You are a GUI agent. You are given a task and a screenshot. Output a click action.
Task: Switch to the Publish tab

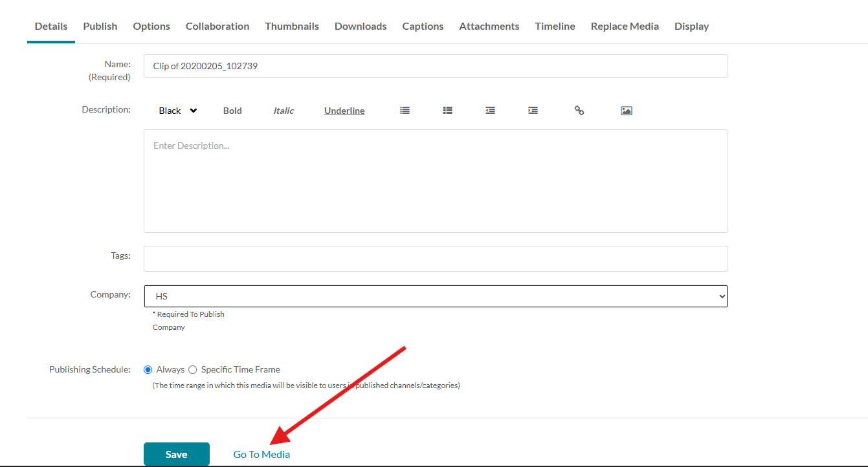[x=100, y=27]
